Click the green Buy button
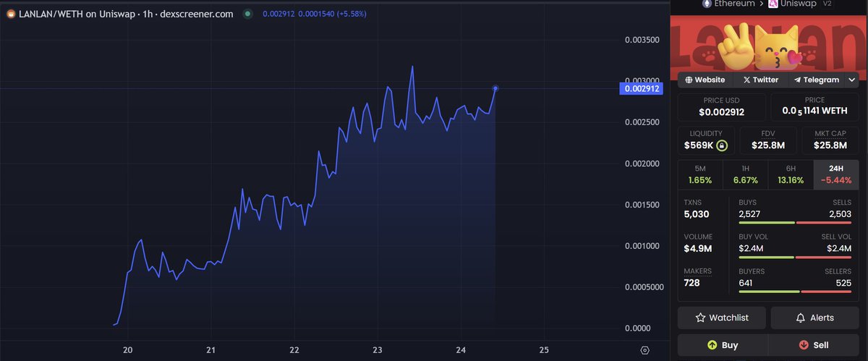This screenshot has height=361, width=868. (x=723, y=345)
